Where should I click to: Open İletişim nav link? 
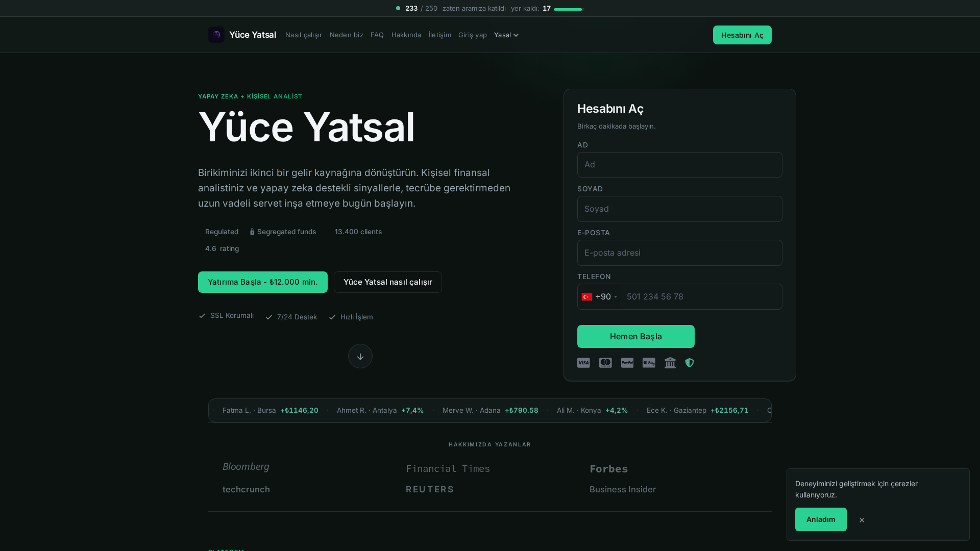click(x=440, y=35)
